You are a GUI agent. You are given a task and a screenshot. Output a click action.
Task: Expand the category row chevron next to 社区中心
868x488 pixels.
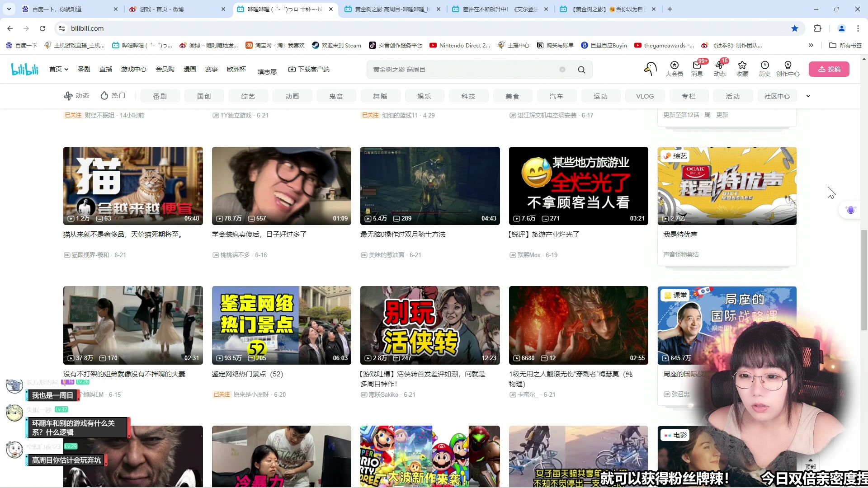click(x=808, y=96)
